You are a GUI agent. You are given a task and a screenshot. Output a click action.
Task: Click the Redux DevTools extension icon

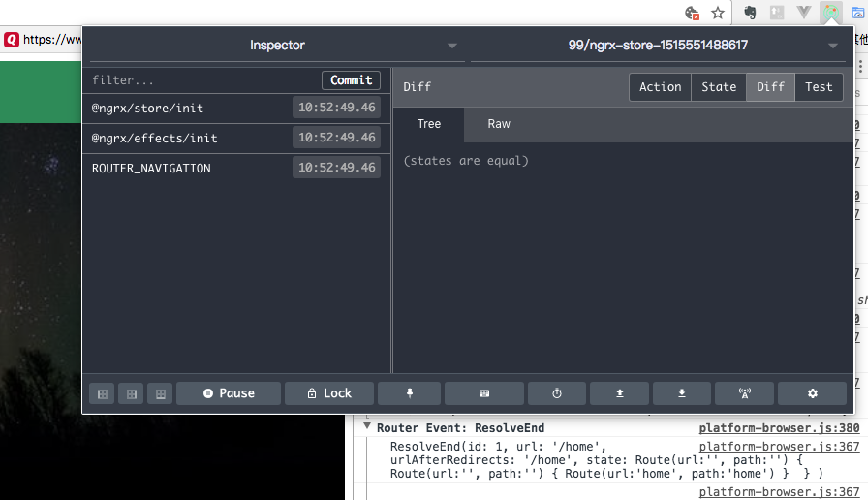831,13
